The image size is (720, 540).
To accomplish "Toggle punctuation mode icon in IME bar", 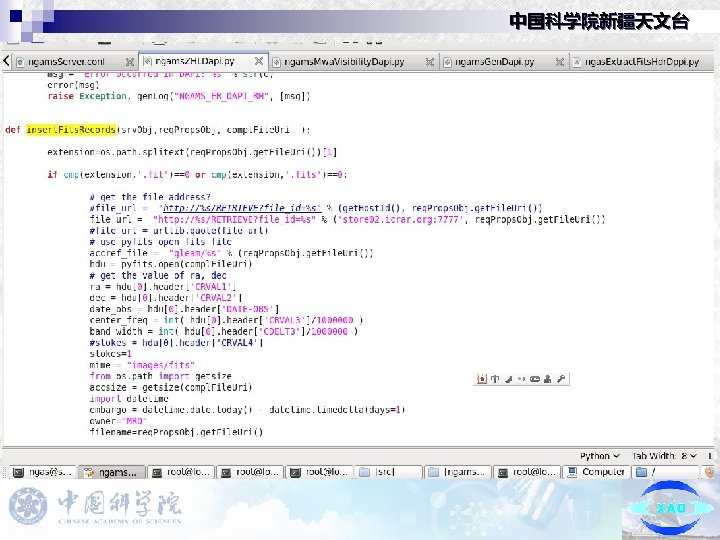I will pyautogui.click(x=521, y=379).
